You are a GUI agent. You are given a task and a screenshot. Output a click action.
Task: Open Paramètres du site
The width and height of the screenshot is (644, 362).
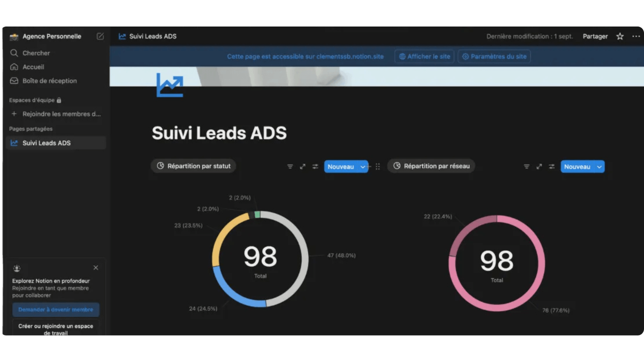[x=494, y=57]
